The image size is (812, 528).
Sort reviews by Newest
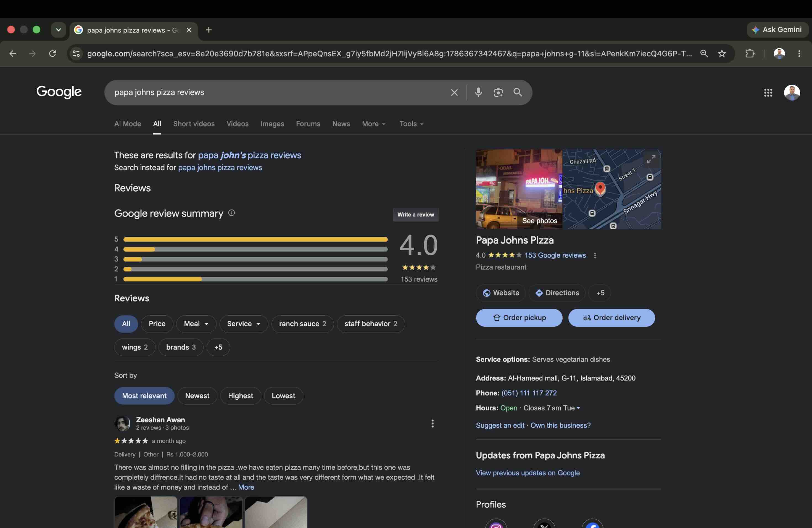(197, 396)
